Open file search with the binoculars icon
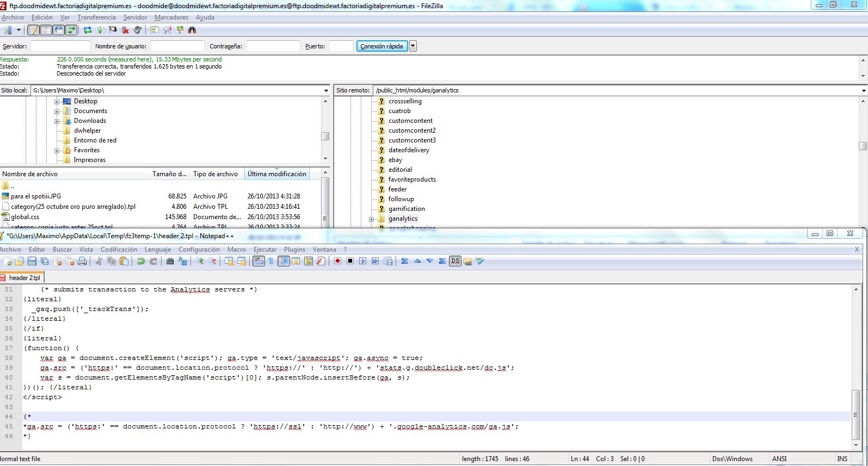Screen dimensions: 868x466 (192, 30)
